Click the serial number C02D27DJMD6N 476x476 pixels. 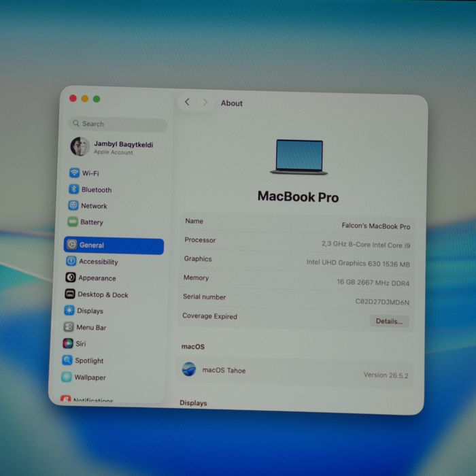382,302
